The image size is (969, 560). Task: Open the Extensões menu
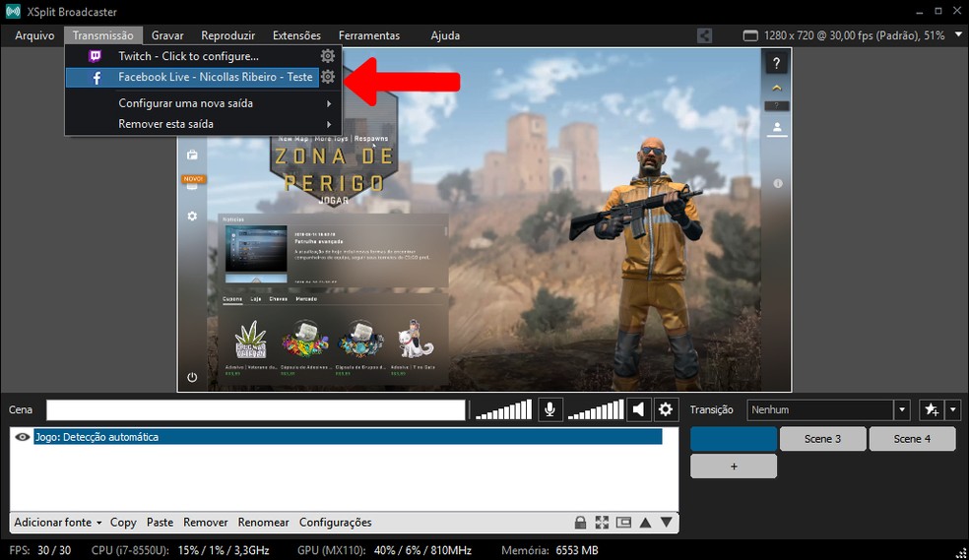click(296, 35)
